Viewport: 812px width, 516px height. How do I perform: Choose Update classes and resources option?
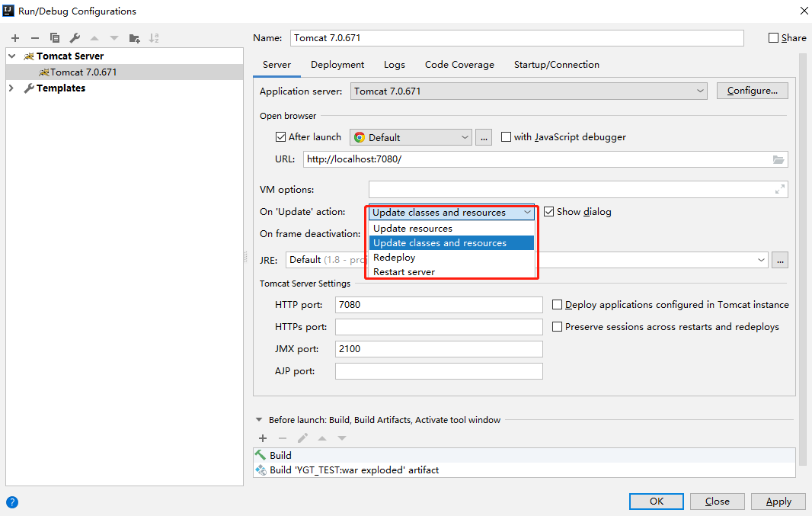click(452, 243)
